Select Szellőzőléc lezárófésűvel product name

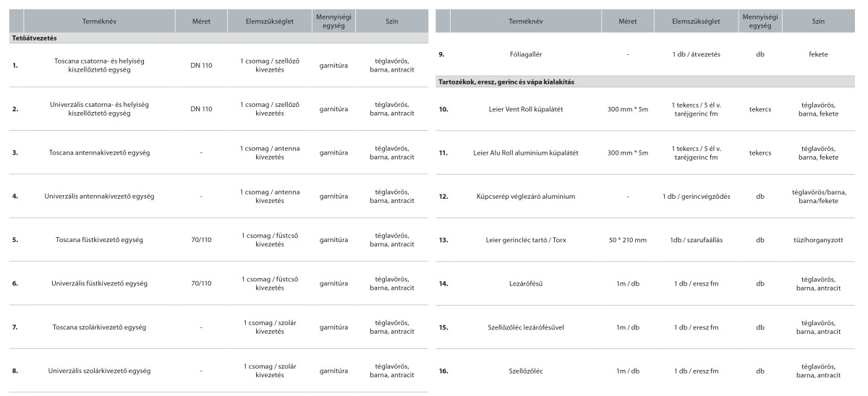coord(526,327)
